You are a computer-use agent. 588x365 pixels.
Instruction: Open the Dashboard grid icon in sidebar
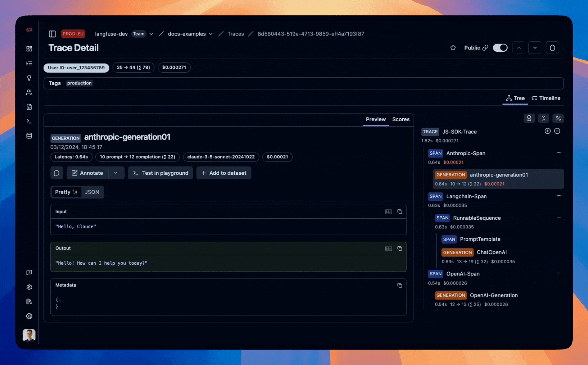click(29, 49)
